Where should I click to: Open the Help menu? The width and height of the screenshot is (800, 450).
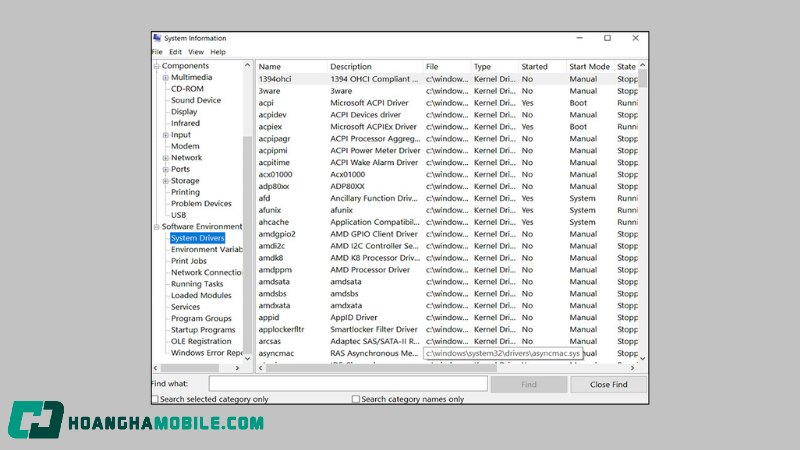pos(218,52)
